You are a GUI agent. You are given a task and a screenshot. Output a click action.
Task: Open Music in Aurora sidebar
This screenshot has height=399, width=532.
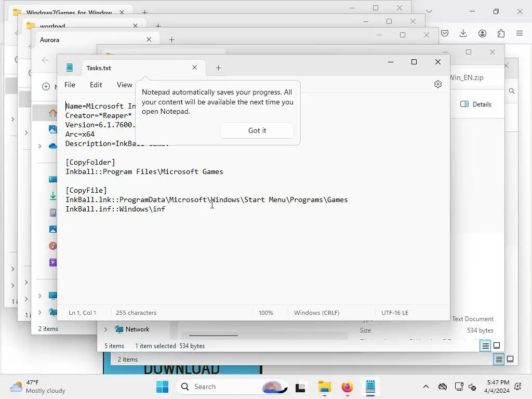(x=52, y=246)
